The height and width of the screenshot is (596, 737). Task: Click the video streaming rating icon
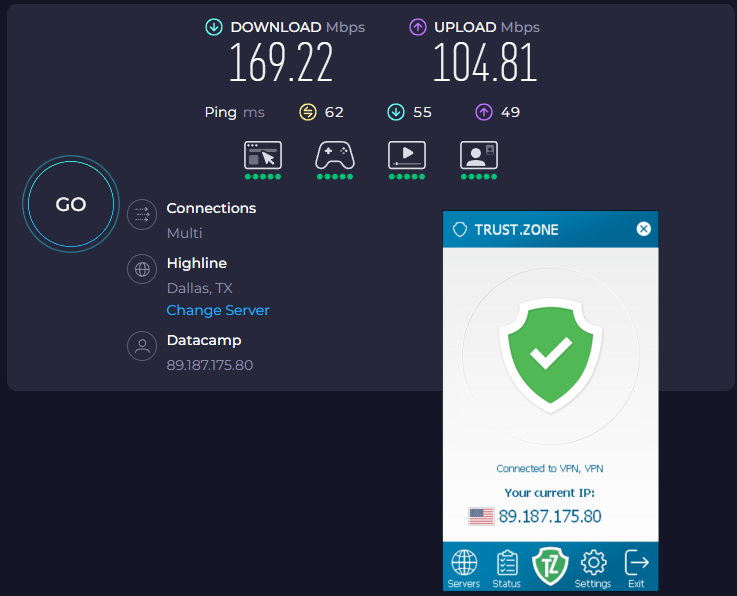coord(407,155)
